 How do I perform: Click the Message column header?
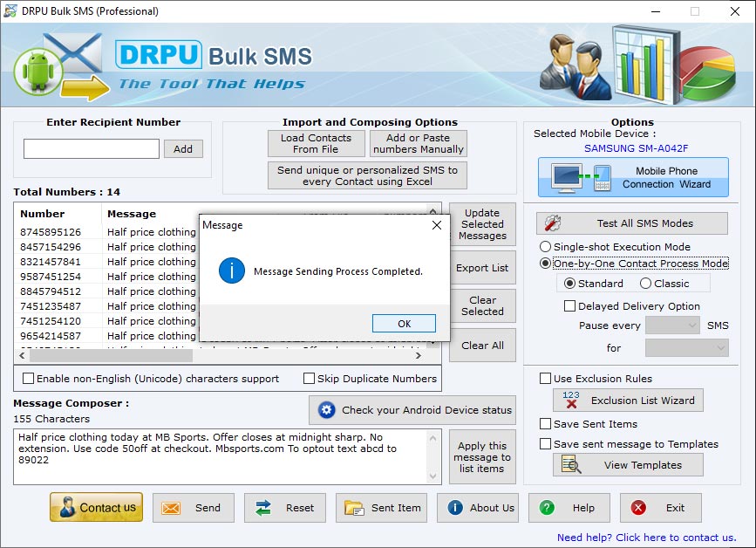[x=151, y=214]
